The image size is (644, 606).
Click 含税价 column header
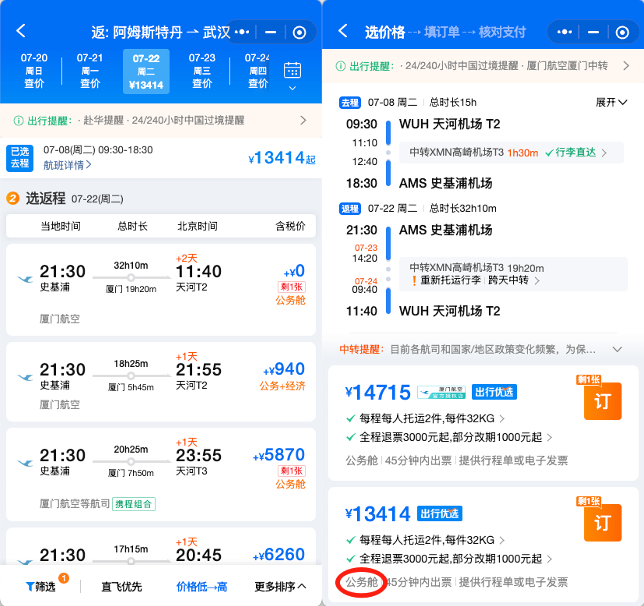coord(290,226)
